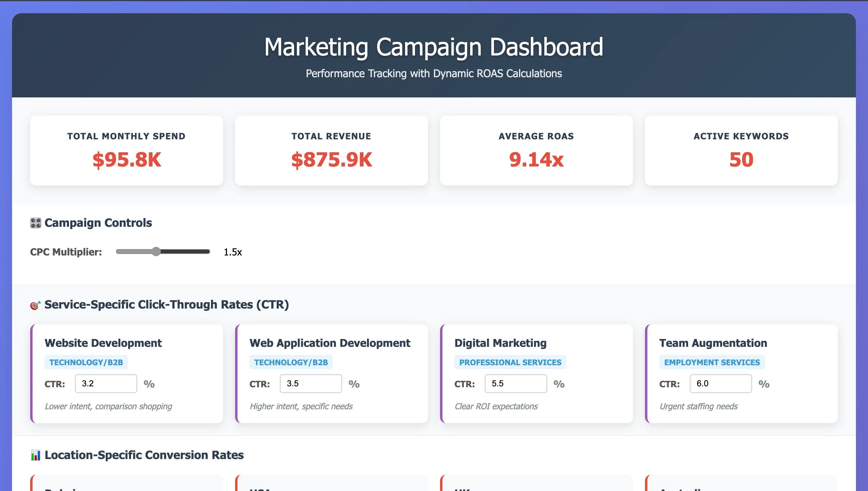Expand the Service-Specific Click-Through Rates section
Viewport: 868px width, 491px height.
(x=167, y=304)
